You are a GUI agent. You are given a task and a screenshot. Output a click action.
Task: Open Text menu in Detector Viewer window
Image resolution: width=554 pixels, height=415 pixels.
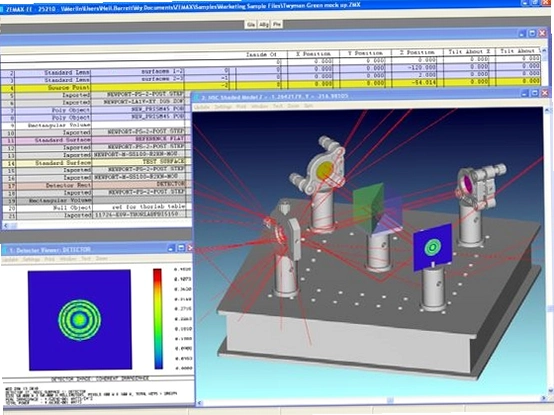(86, 259)
